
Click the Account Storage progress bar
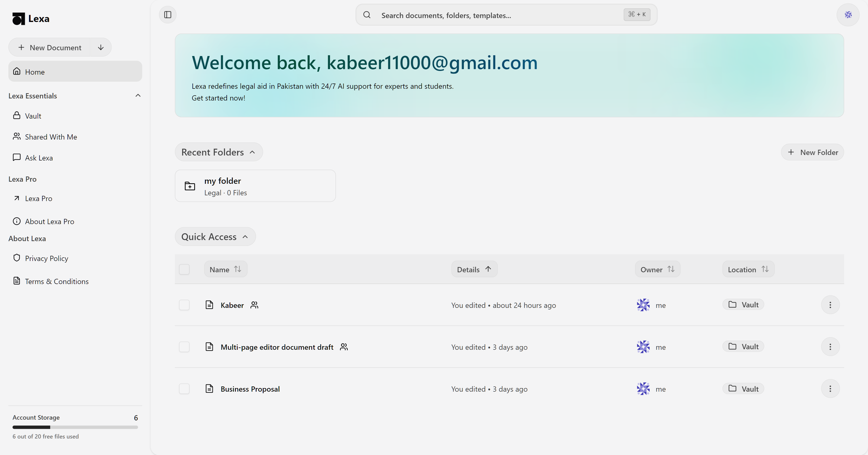(x=75, y=427)
